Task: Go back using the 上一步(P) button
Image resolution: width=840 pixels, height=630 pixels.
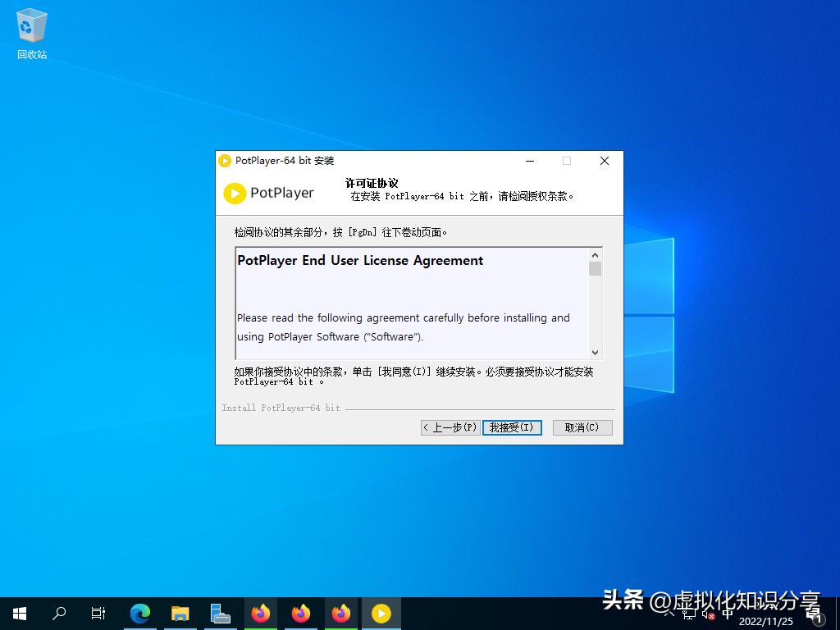Action: 450,427
